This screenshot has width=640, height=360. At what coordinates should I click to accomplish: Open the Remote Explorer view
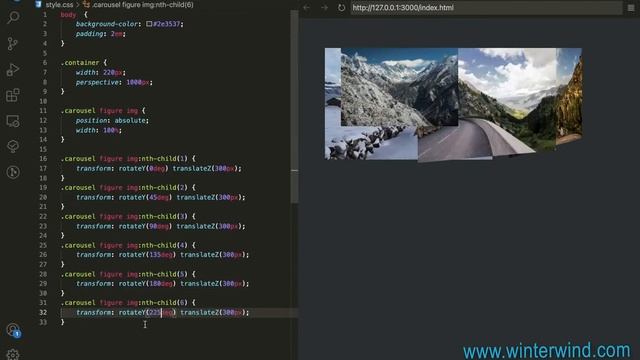click(13, 121)
